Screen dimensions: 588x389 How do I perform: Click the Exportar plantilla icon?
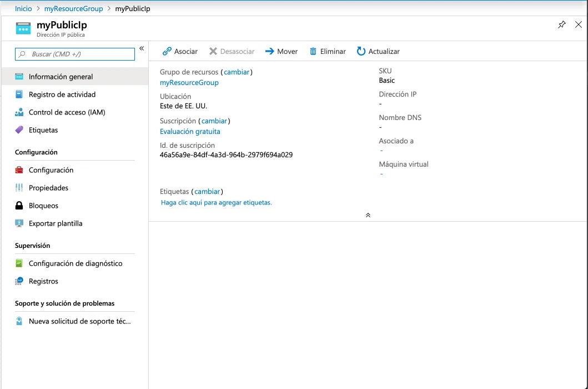tap(19, 223)
